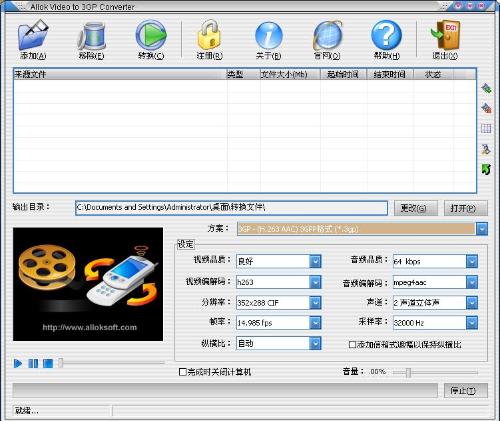Screen dimensions: 500x421
Task: Tick the 添加信箱式遮幅 letterbox checkbox
Action: coord(352,344)
